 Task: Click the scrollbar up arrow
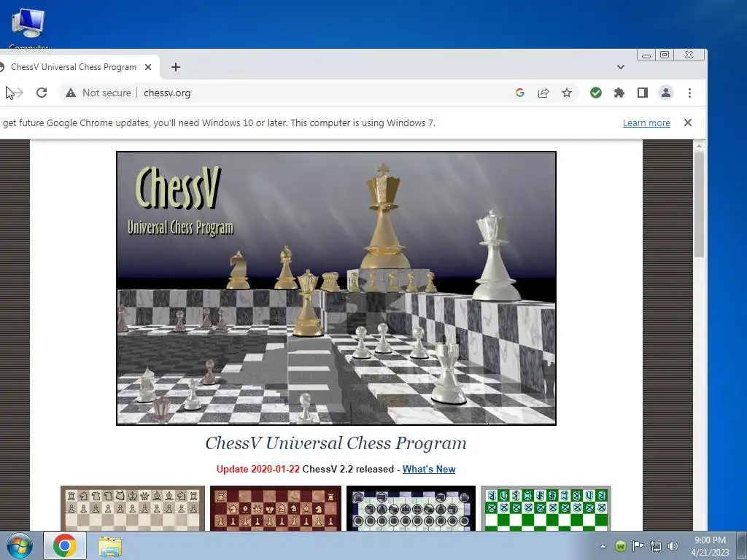click(x=699, y=146)
